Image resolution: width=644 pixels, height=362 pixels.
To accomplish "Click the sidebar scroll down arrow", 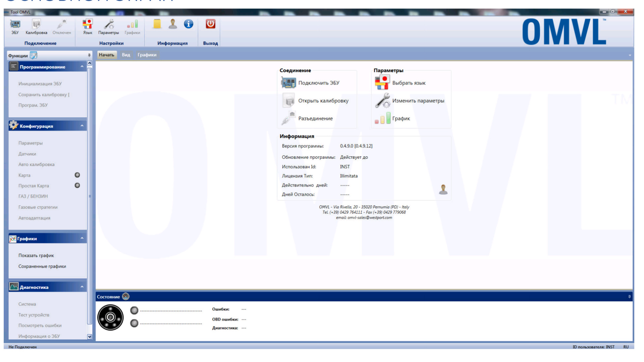I will pos(90,337).
